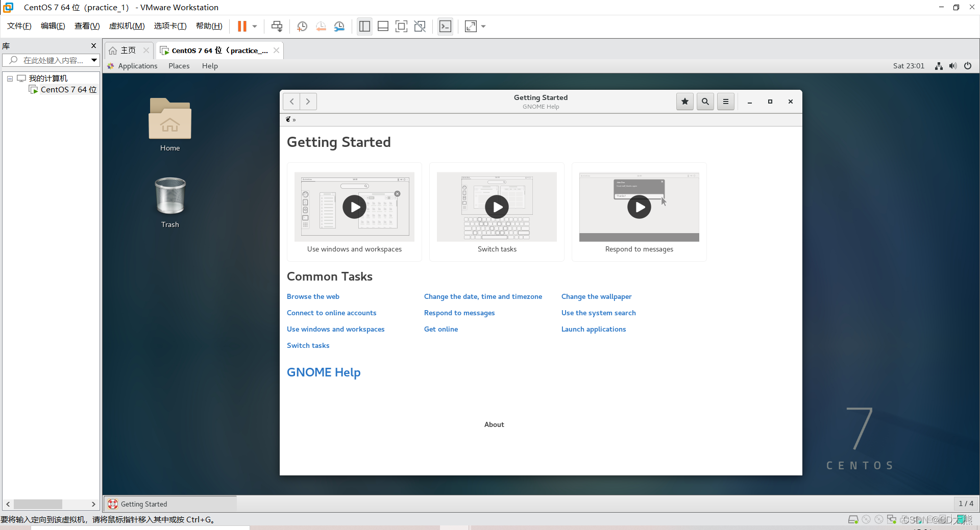Open the 帮助(H) menu

209,26
